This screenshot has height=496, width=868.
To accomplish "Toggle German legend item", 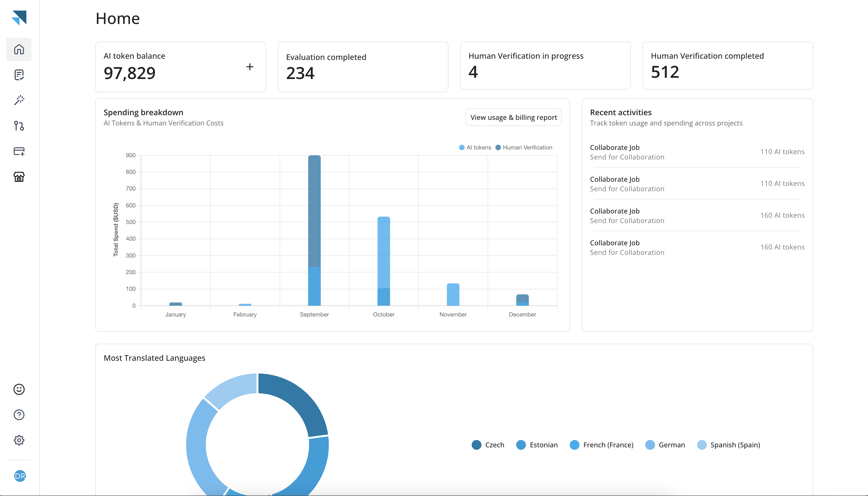I will [x=665, y=445].
